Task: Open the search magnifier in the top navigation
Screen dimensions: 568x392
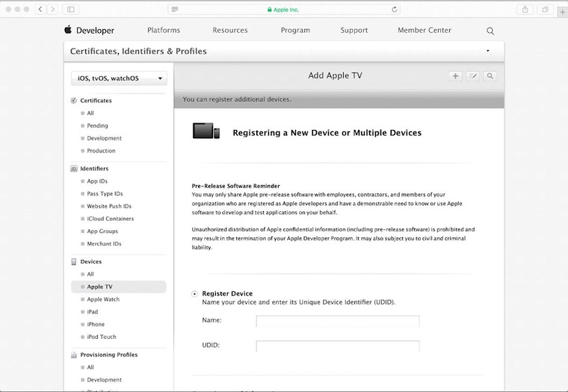Action: pyautogui.click(x=490, y=31)
